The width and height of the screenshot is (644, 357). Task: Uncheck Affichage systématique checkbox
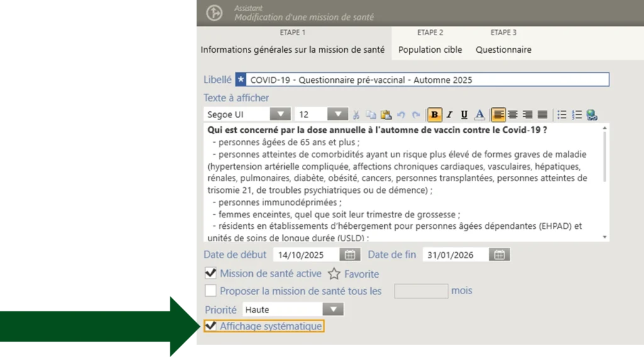[x=211, y=326]
